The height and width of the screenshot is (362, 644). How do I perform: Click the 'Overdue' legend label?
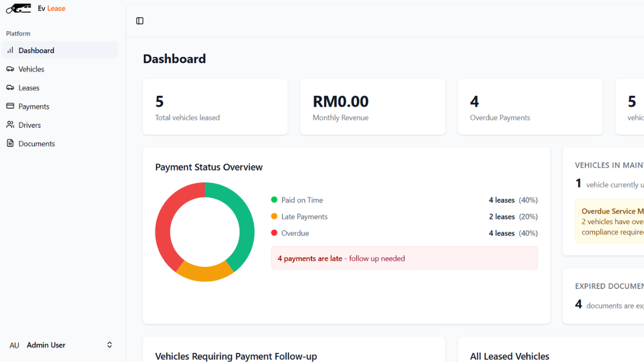[295, 233]
